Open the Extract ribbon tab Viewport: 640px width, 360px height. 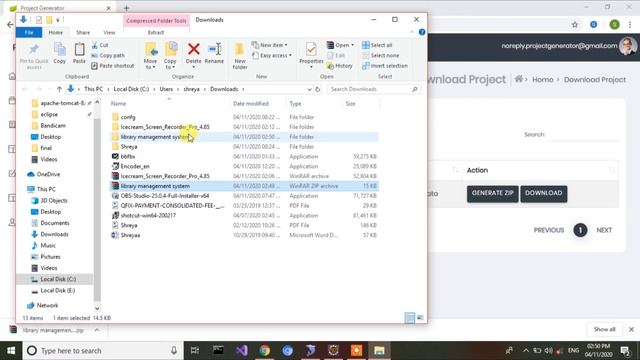(156, 32)
